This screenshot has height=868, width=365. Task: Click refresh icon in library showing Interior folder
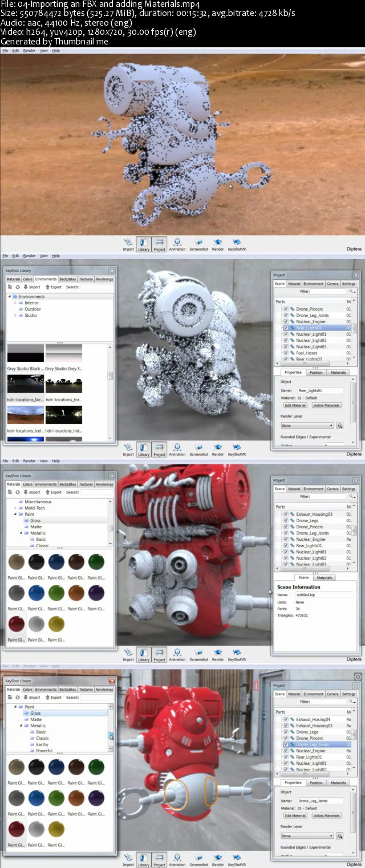[18, 287]
